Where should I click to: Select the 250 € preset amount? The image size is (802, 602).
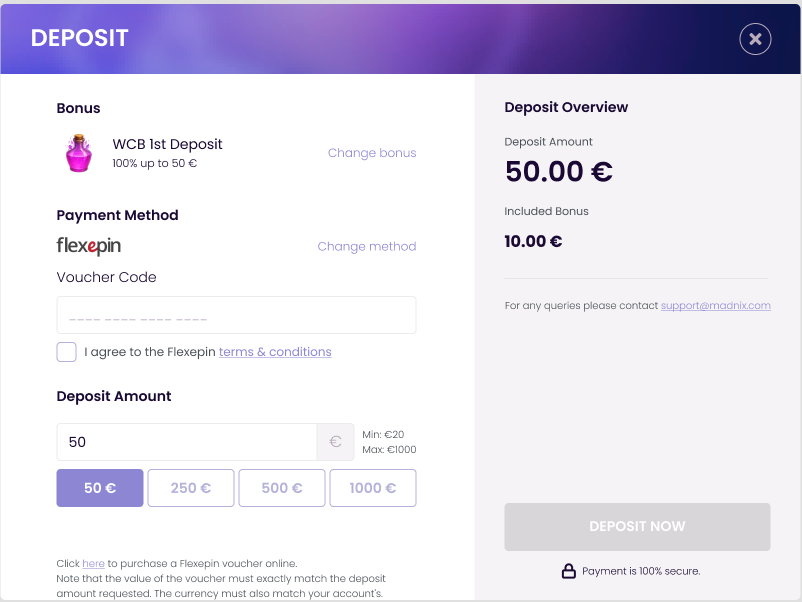click(191, 488)
